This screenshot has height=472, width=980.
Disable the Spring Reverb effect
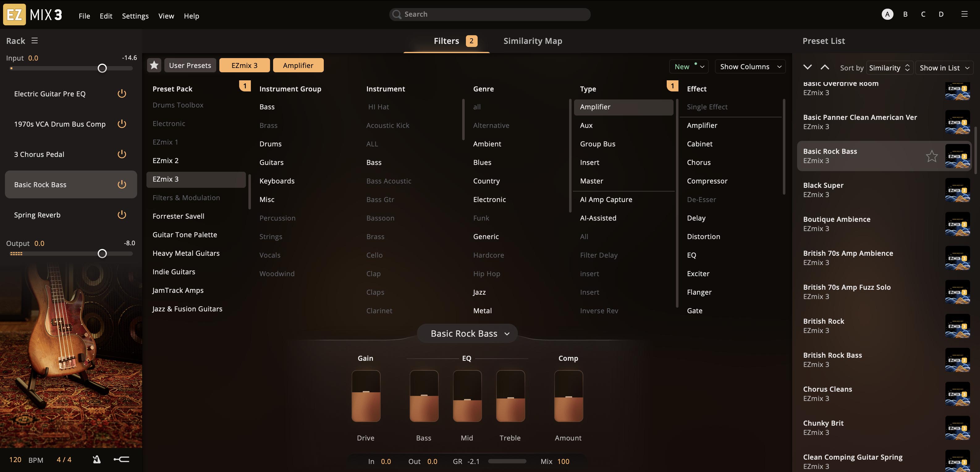coord(122,215)
